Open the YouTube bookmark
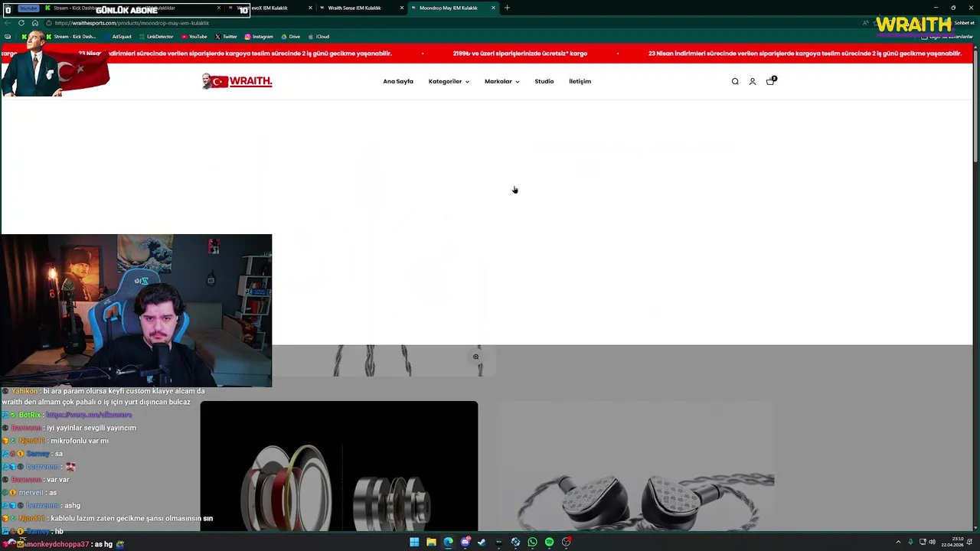The image size is (980, 551). coord(194,37)
